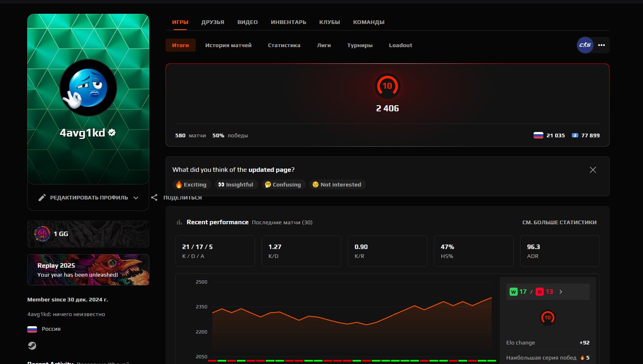Show the Лиги sub-tab
The image size is (643, 364).
324,45
